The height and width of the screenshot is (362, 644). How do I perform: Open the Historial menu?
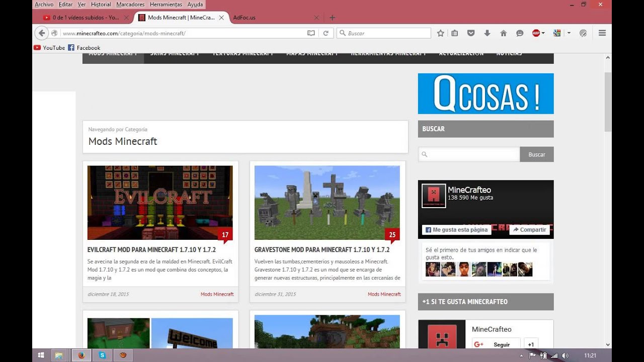pyautogui.click(x=101, y=5)
